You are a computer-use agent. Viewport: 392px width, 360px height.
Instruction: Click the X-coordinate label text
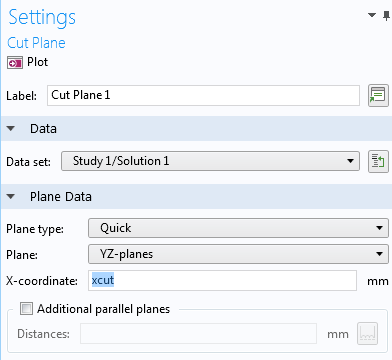click(x=42, y=281)
